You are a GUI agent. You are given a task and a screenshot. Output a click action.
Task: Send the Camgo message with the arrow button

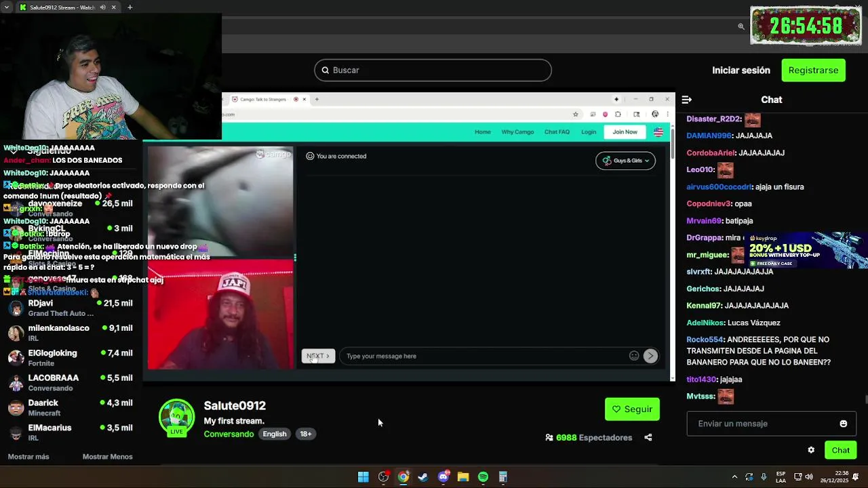click(x=650, y=356)
